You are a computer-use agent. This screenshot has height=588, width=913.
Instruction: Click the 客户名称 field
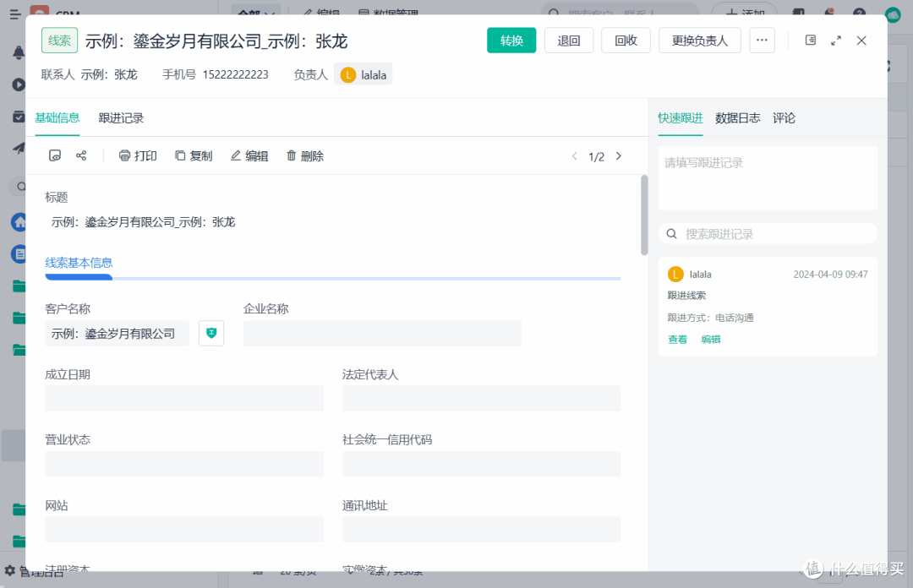point(117,333)
